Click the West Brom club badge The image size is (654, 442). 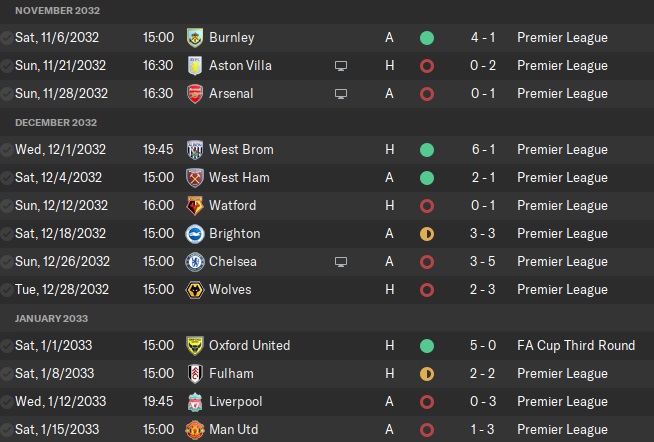[x=194, y=150]
